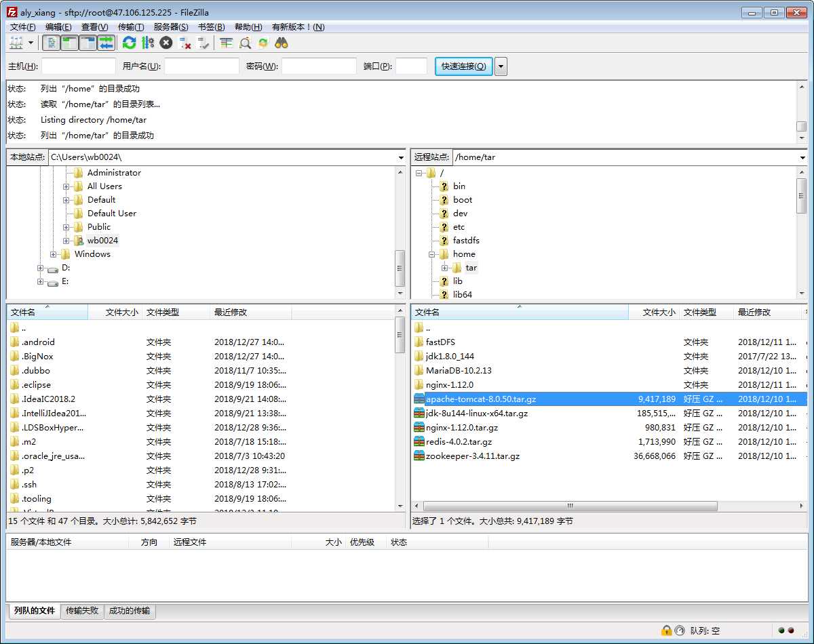Toggle directory comparison icon

pos(245,43)
